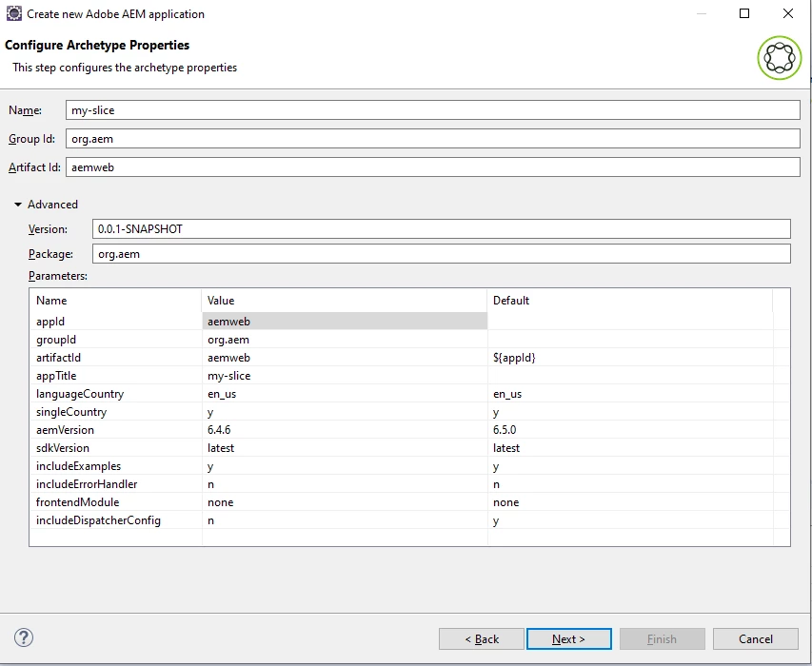Screen dimensions: 812x666
Task: Click the 6.5.0 default value
Action: point(505,430)
